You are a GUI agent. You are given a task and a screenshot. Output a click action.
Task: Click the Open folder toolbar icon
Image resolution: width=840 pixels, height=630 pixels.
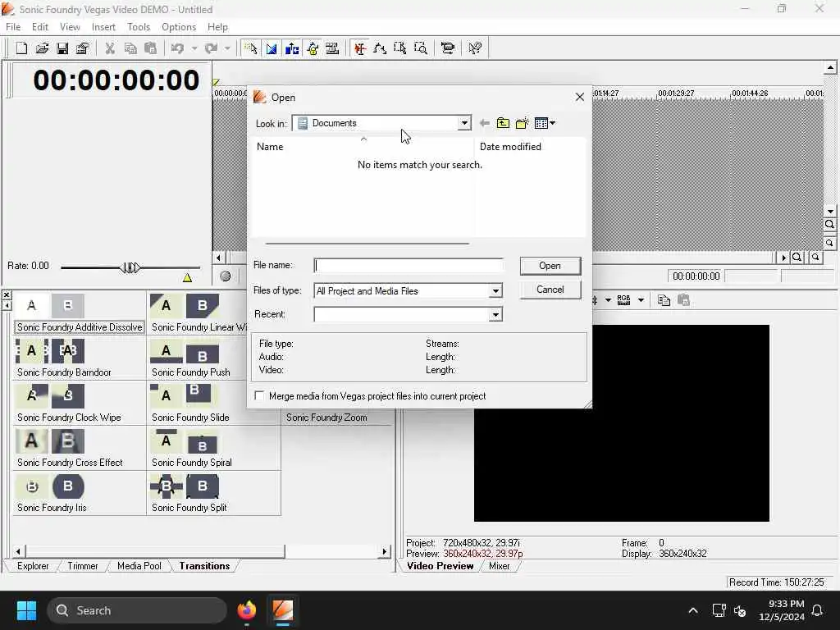pyautogui.click(x=42, y=48)
